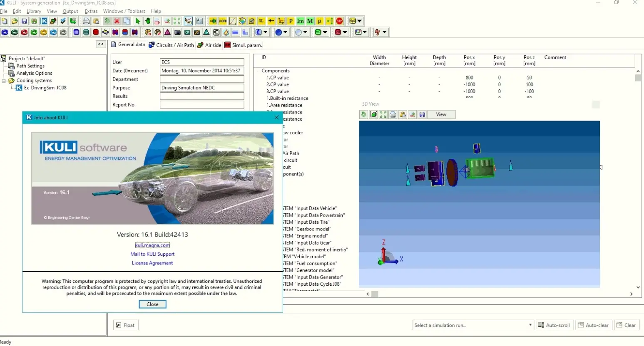The width and height of the screenshot is (644, 346).
Task: Switch to 'General data' tab
Action: pyautogui.click(x=128, y=44)
